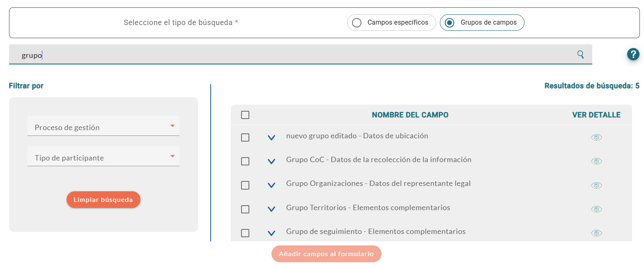Image resolution: width=644 pixels, height=268 pixels.
Task: View detail of Grupo Organizaciones row
Action: click(x=596, y=186)
